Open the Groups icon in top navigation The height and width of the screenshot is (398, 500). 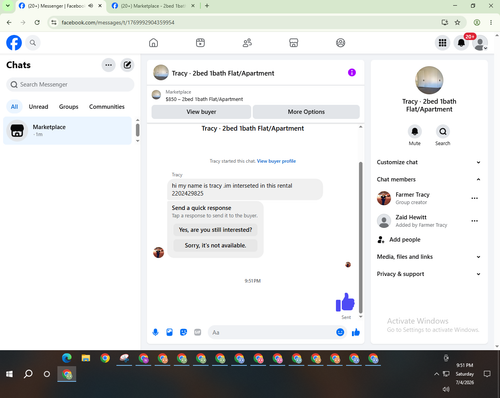(340, 43)
